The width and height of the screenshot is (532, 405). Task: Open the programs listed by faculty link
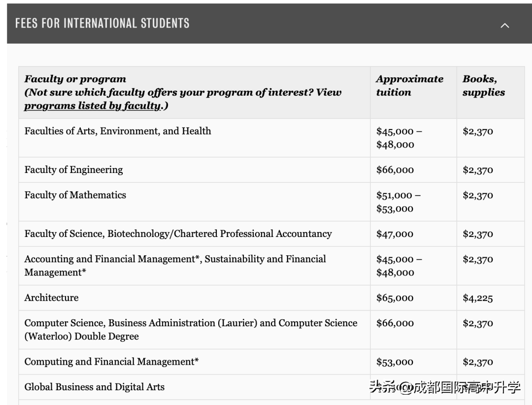[93, 105]
